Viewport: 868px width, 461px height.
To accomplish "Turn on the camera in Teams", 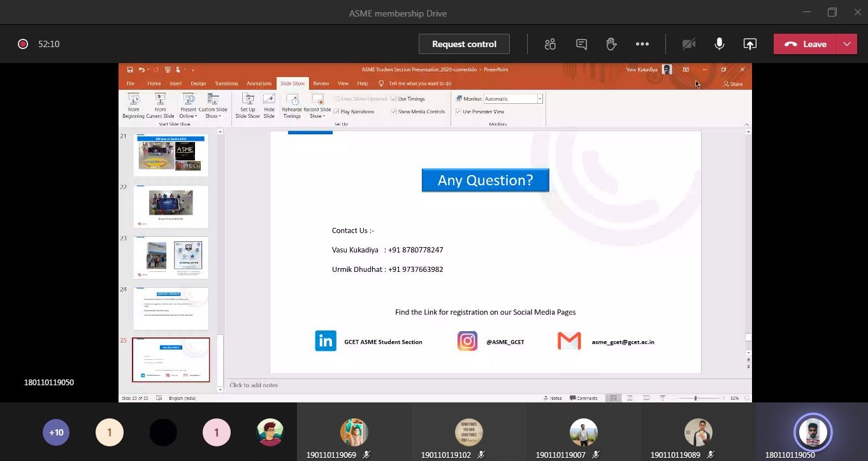I will pos(688,44).
